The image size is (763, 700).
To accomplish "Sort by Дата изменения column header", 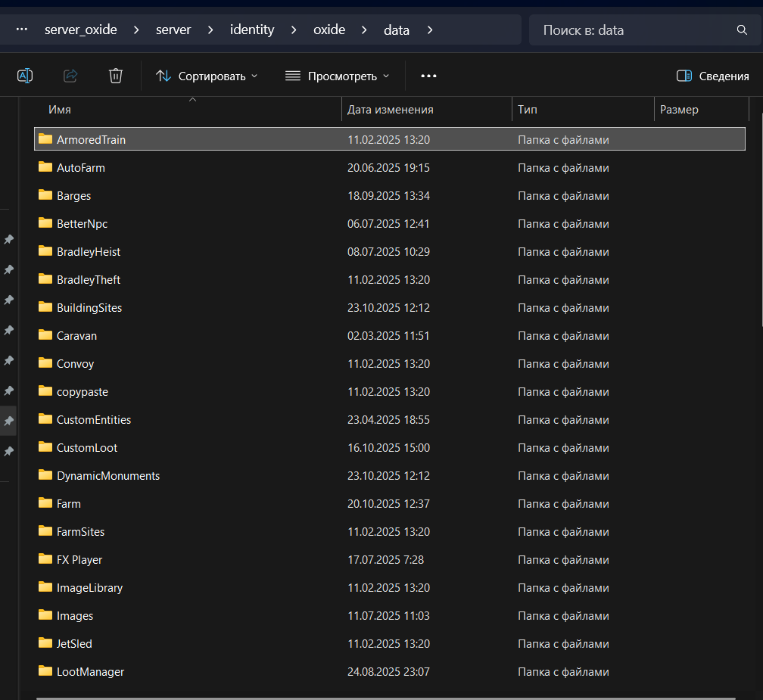I will pyautogui.click(x=390, y=110).
